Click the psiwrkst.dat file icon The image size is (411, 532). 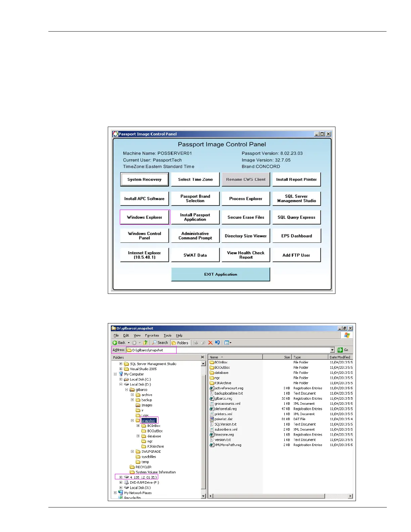(x=212, y=419)
